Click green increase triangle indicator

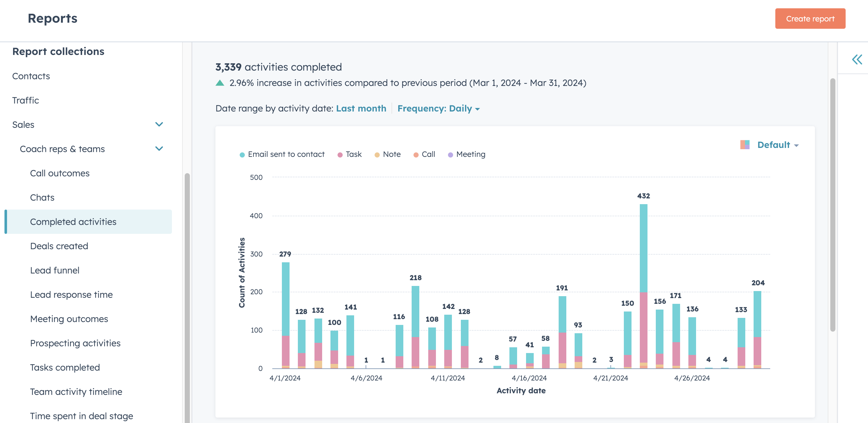pyautogui.click(x=220, y=83)
